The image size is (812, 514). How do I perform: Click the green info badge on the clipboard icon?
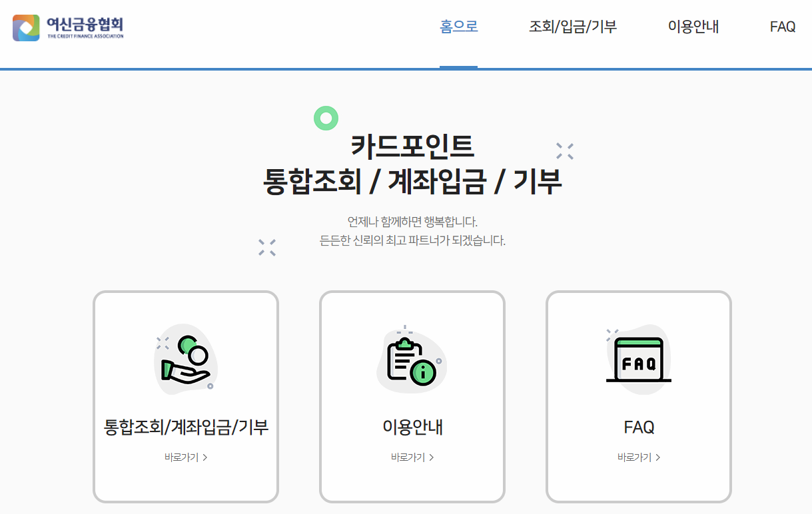click(x=424, y=373)
